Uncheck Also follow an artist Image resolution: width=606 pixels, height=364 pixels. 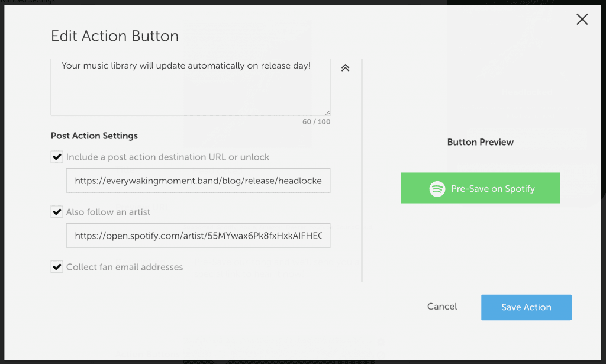[x=57, y=212]
